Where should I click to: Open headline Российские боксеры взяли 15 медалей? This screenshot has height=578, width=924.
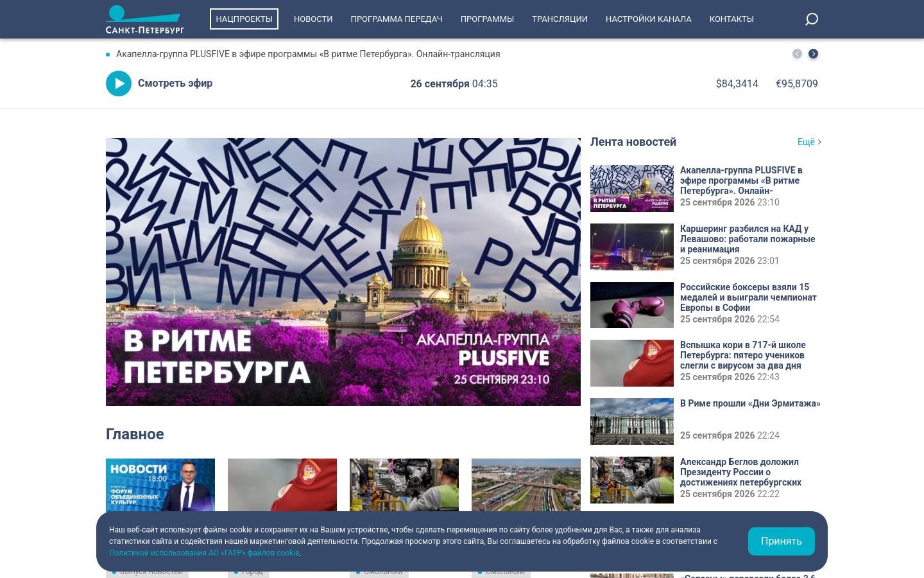coord(748,297)
